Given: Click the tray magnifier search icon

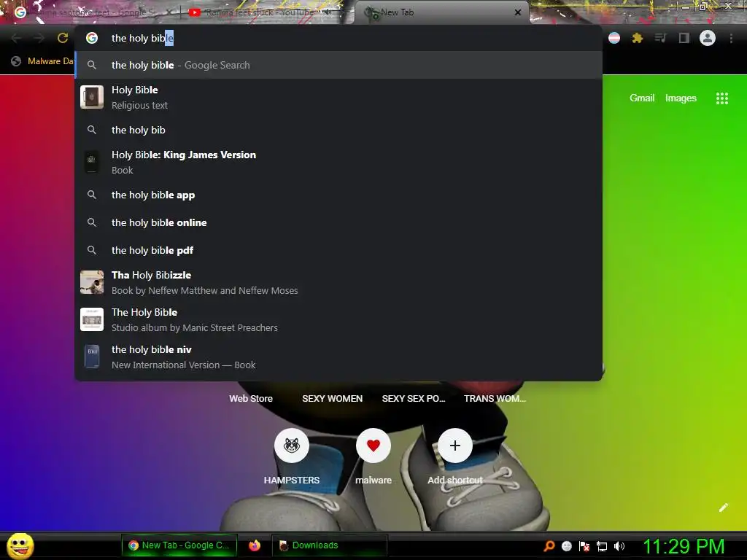Looking at the screenshot, I should pyautogui.click(x=549, y=545).
